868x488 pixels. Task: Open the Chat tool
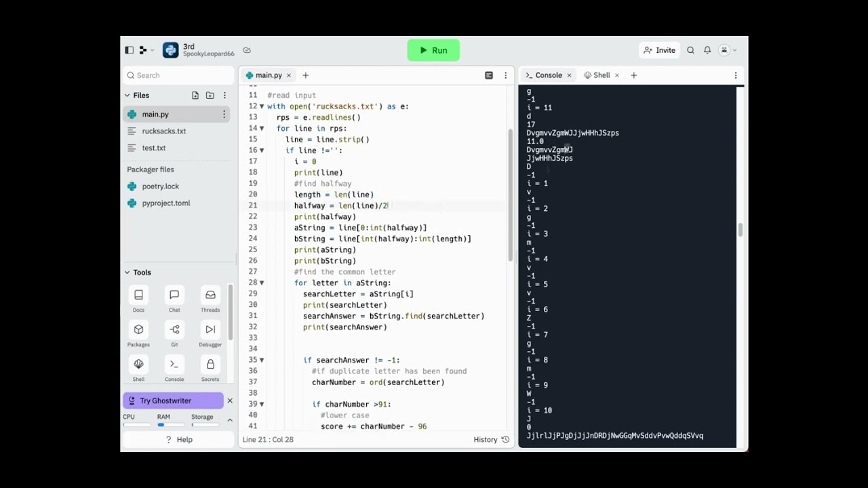174,299
